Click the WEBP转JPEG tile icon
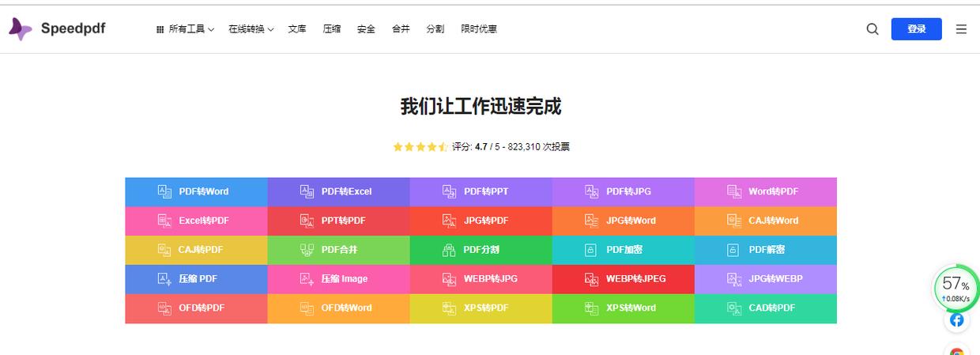 591,279
